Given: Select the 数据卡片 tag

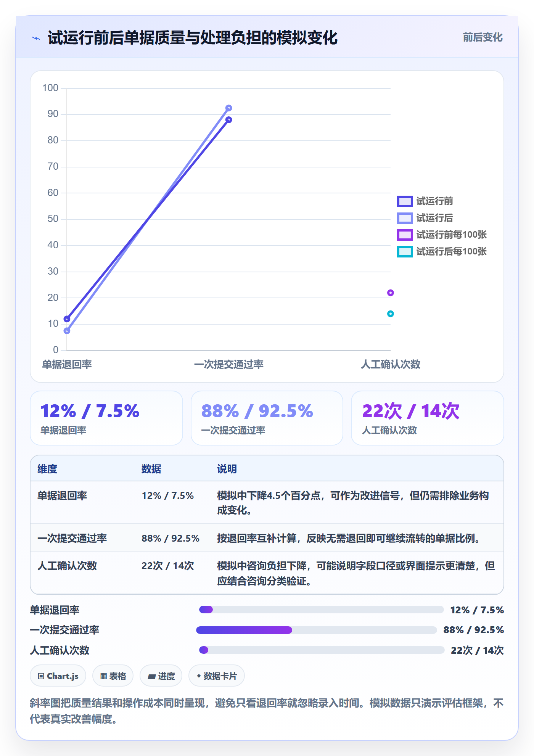Looking at the screenshot, I should click(x=217, y=676).
